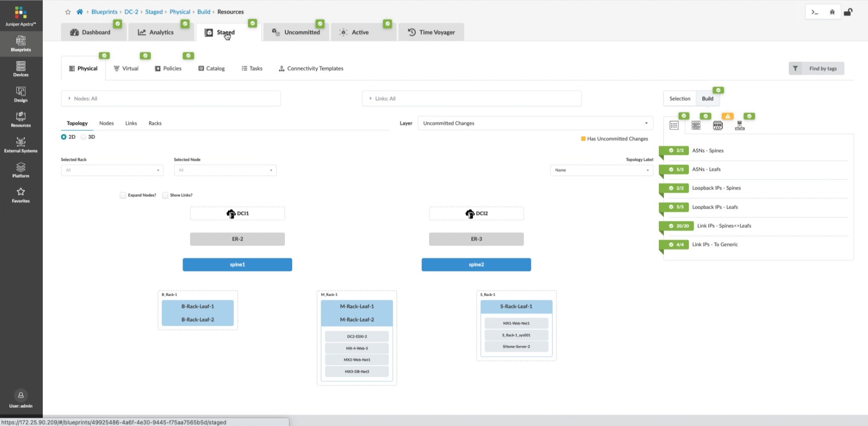Open the resources list icon in Build panel
868x426 pixels.
click(674, 125)
